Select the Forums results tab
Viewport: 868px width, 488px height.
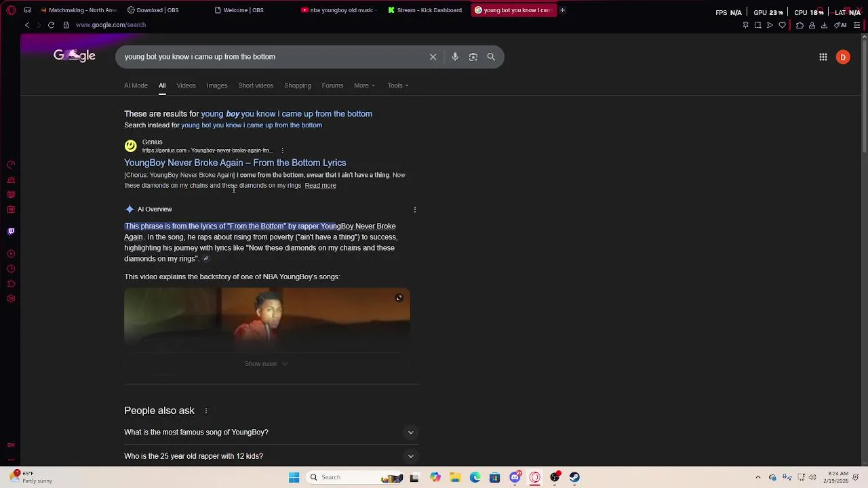tap(332, 85)
